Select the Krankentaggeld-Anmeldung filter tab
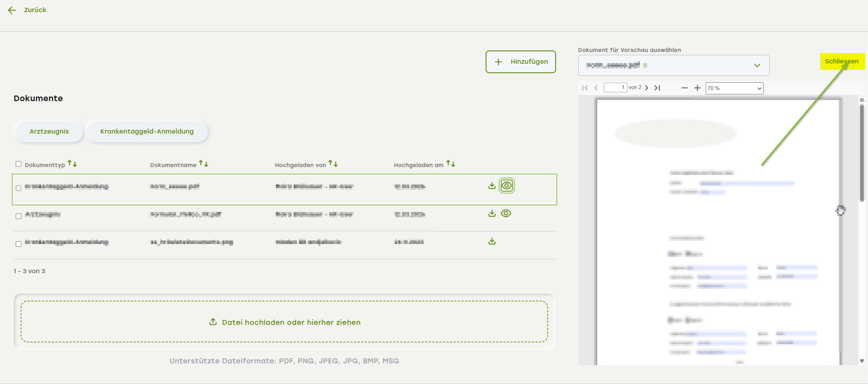868x384 pixels. pyautogui.click(x=147, y=131)
